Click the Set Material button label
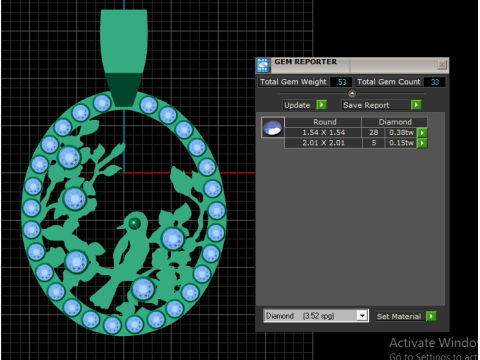This screenshot has width=480, height=360. [x=399, y=316]
